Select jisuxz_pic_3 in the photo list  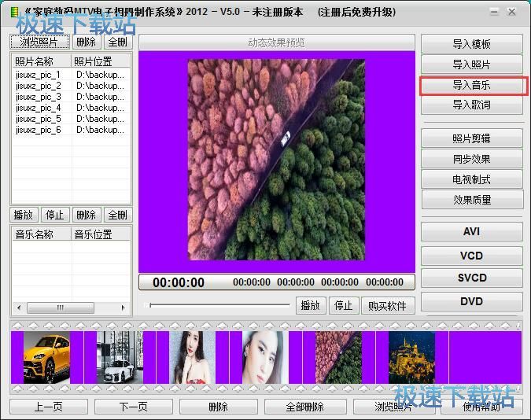pyautogui.click(x=38, y=97)
